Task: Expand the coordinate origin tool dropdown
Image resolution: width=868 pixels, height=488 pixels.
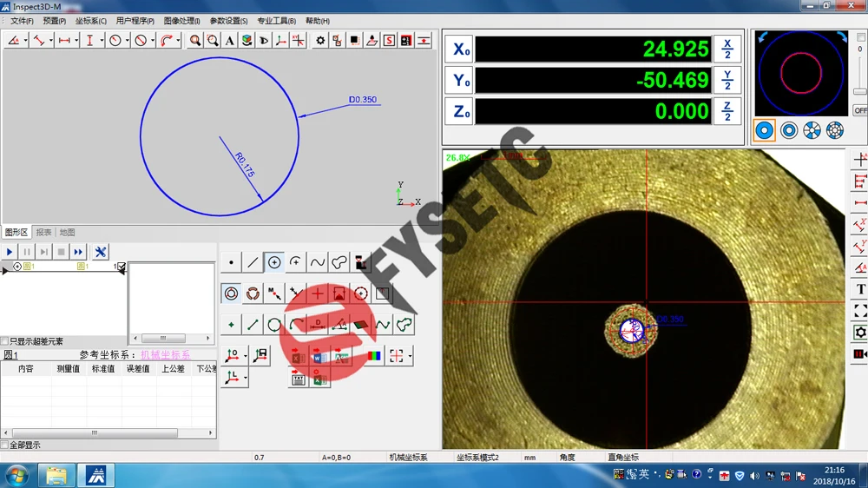Action: pyautogui.click(x=246, y=356)
